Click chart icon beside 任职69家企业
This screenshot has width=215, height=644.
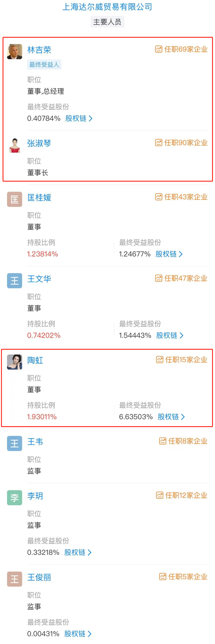158,49
